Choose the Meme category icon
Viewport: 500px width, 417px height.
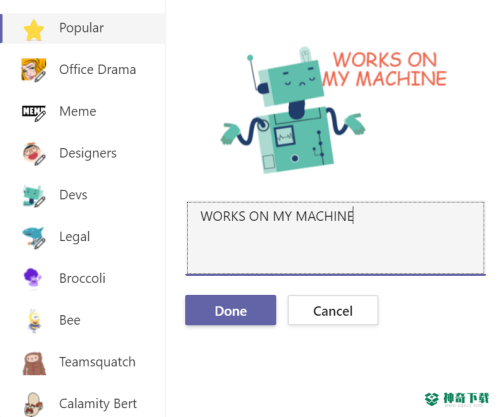[34, 113]
